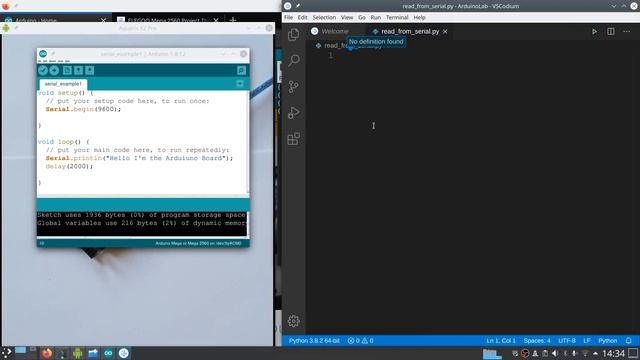Screen dimensions: 640x360
Task: Click the read_from_serial.py breadcrumb
Action: pos(348,46)
